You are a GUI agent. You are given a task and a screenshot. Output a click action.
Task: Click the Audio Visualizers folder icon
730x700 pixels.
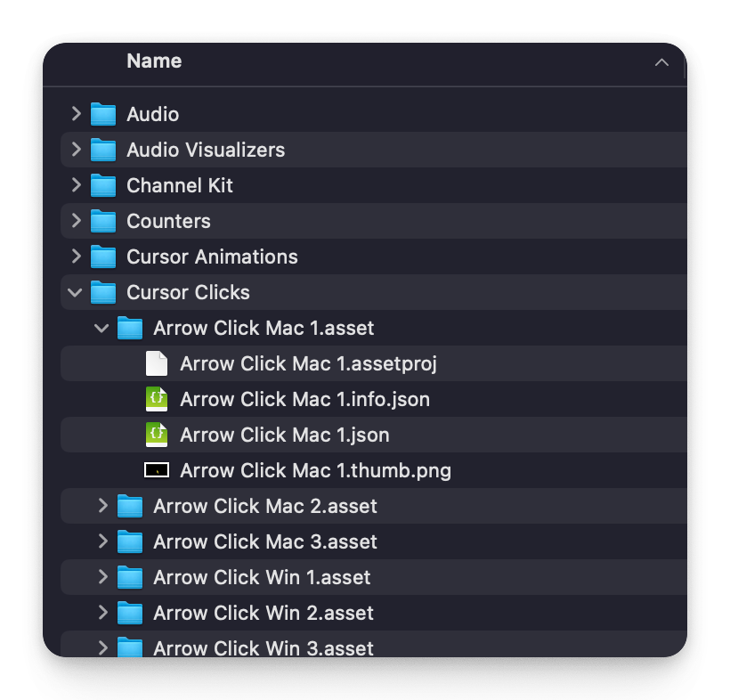(102, 150)
